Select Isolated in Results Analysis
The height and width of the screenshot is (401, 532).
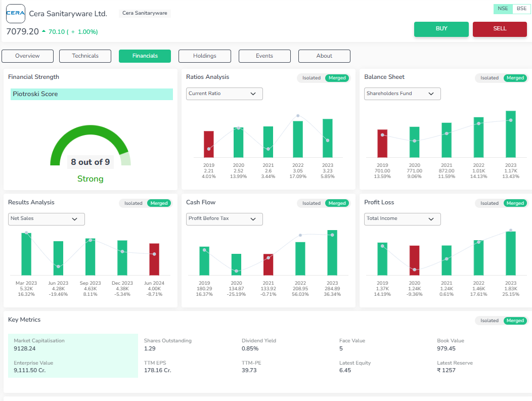click(134, 203)
